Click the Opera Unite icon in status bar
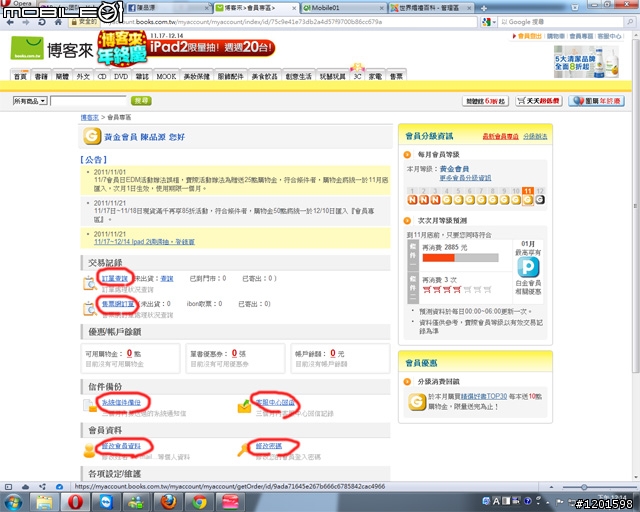 [42, 486]
